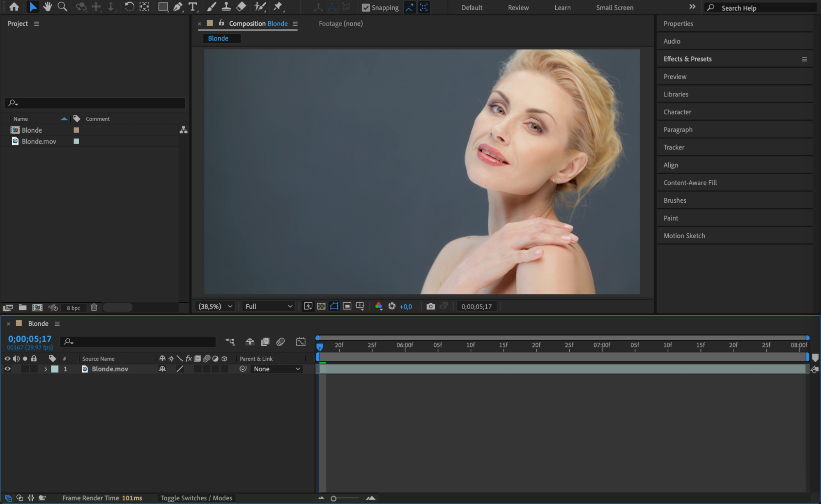
Task: Click the delete trash icon in Project panel
Action: point(94,307)
